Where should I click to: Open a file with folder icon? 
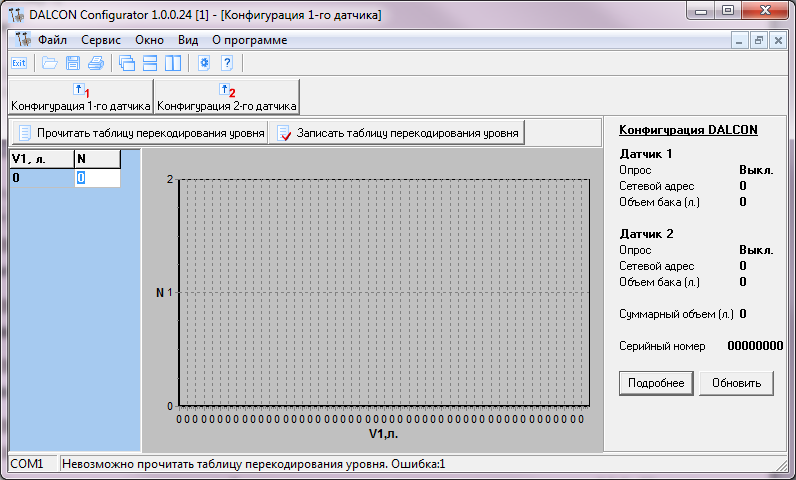coord(49,63)
